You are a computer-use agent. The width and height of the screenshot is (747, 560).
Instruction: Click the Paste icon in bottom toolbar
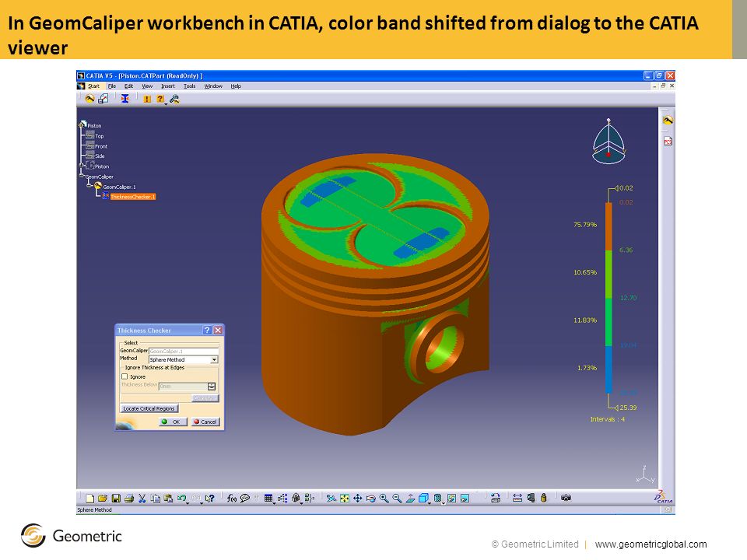point(168,498)
